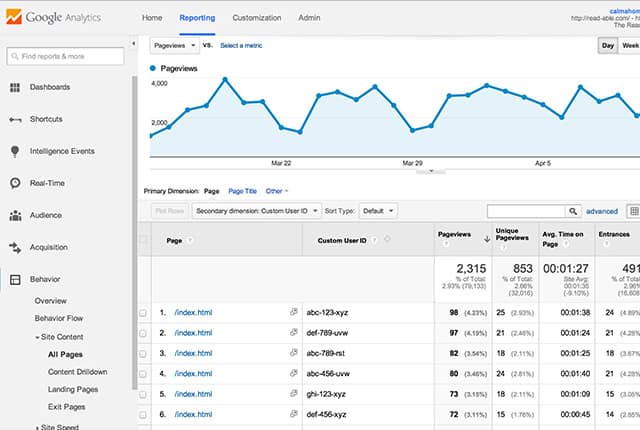Click the sidebar vertical scrollbar
The width and height of the screenshot is (640, 430).
pos(134,233)
